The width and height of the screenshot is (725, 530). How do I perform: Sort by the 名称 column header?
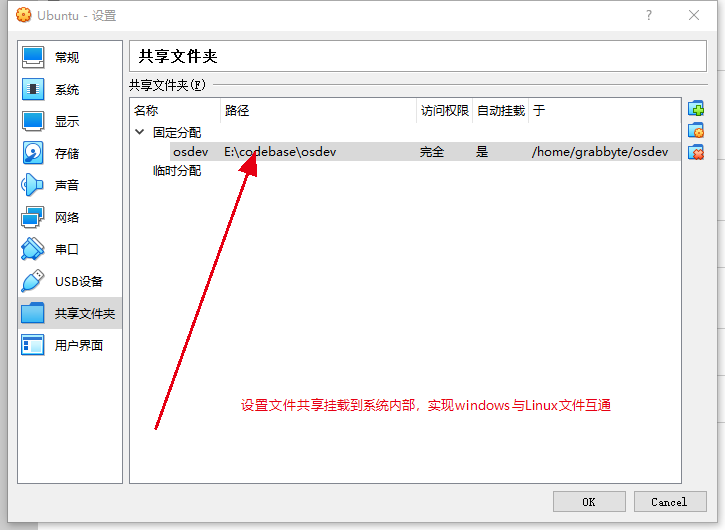click(x=175, y=111)
